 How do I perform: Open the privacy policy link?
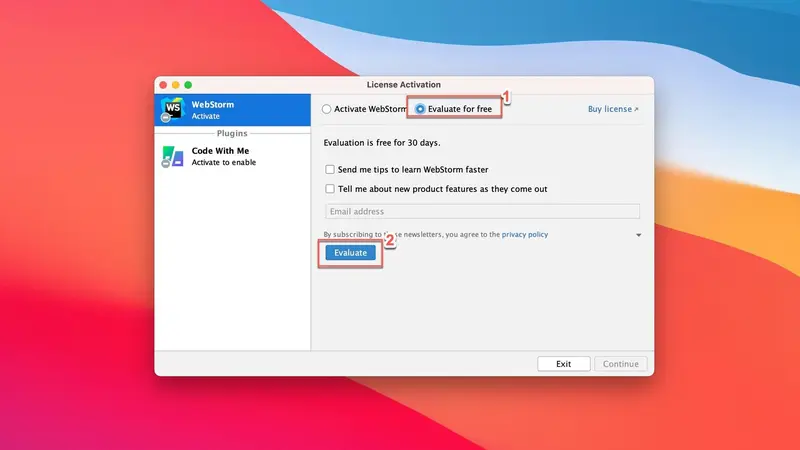pos(524,235)
